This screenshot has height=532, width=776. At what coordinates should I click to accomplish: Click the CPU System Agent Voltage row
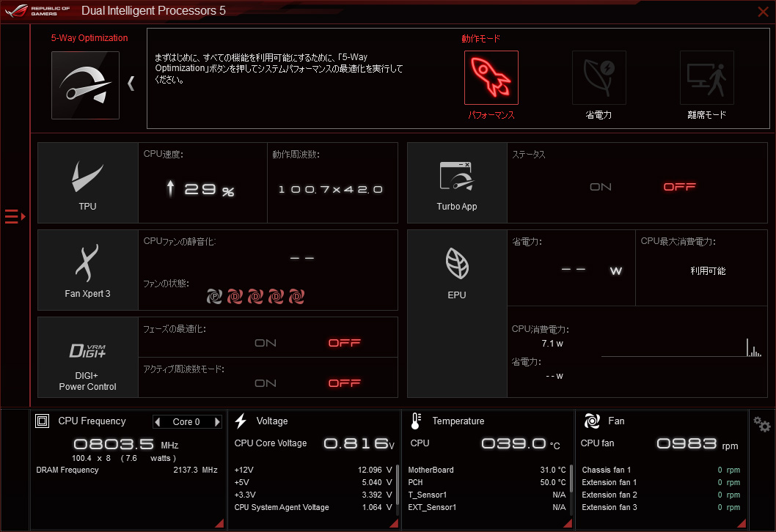312,507
